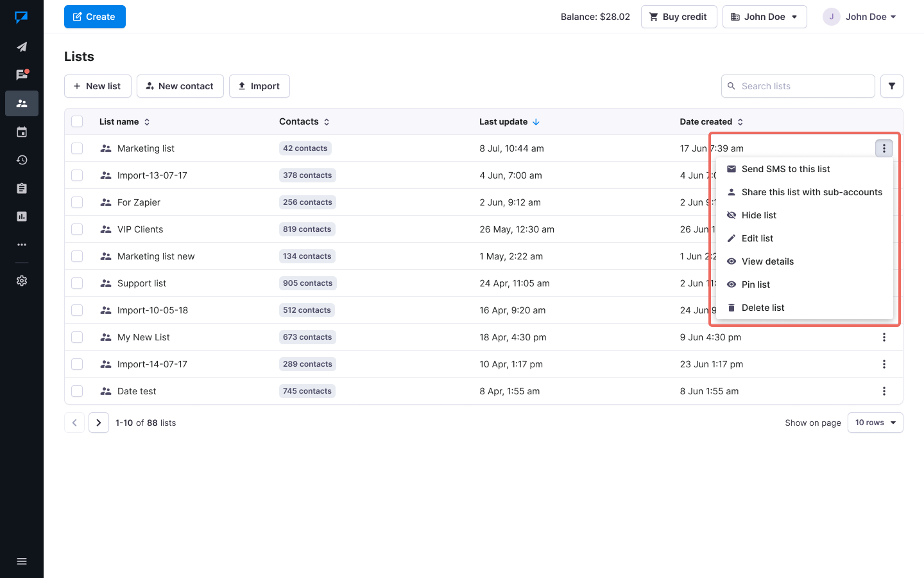Open the calendar icon in sidebar
The height and width of the screenshot is (578, 924).
tap(22, 132)
